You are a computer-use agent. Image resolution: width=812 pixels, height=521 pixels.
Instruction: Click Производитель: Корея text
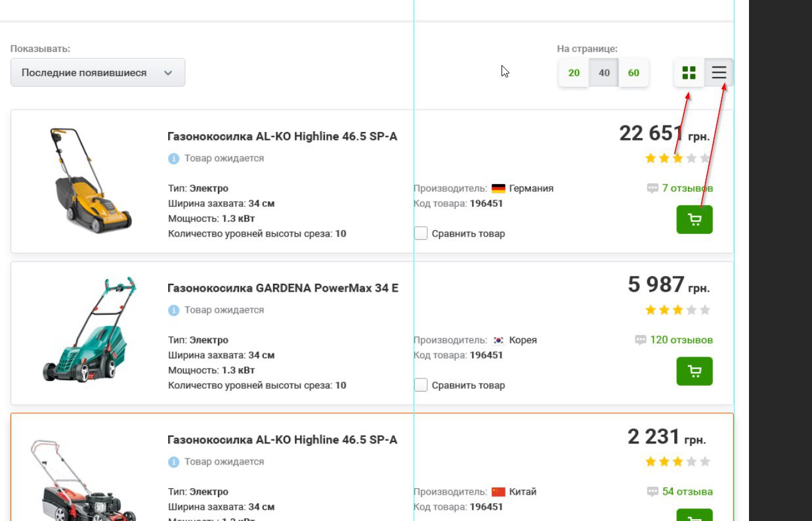click(x=475, y=340)
